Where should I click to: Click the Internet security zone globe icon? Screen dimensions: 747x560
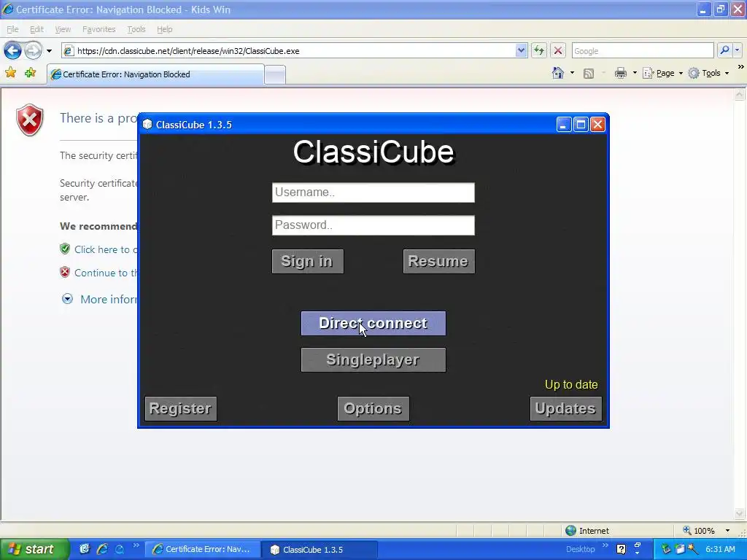(570, 530)
